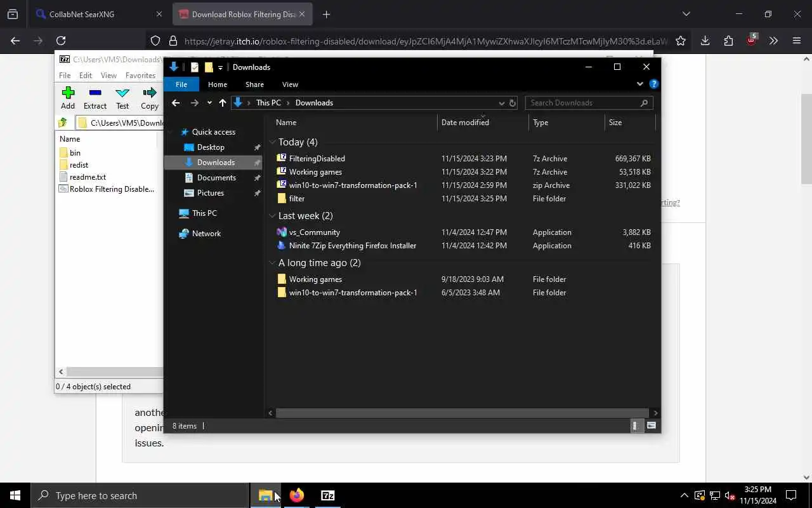Open quick access toolbar customize dropdown

220,67
